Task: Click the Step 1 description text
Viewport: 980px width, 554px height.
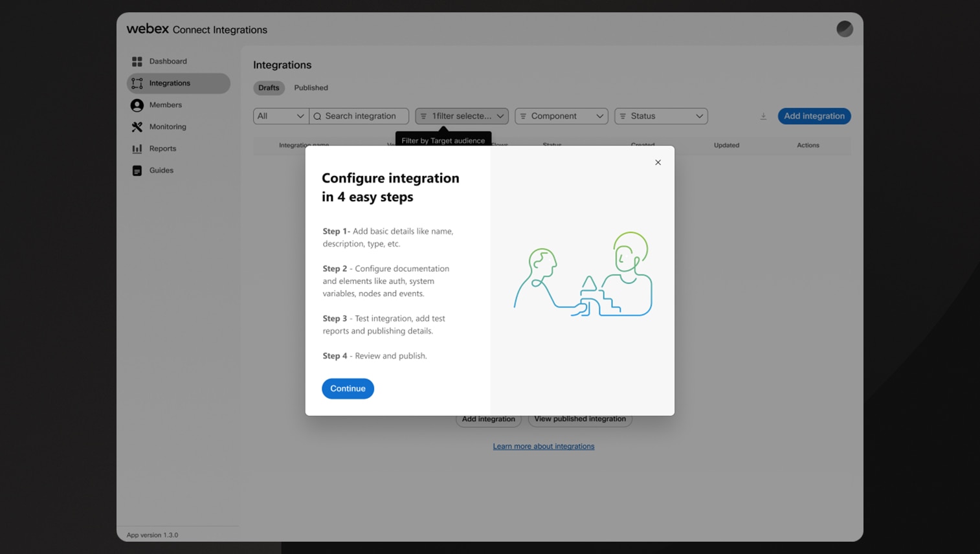Action: [388, 238]
